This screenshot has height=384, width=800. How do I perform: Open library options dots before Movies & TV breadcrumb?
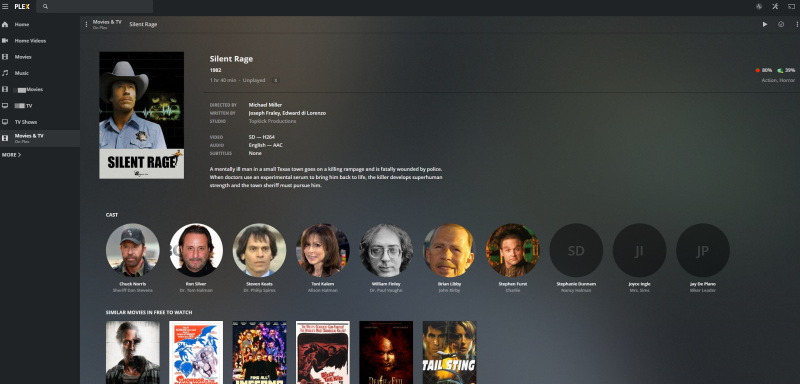[x=86, y=24]
